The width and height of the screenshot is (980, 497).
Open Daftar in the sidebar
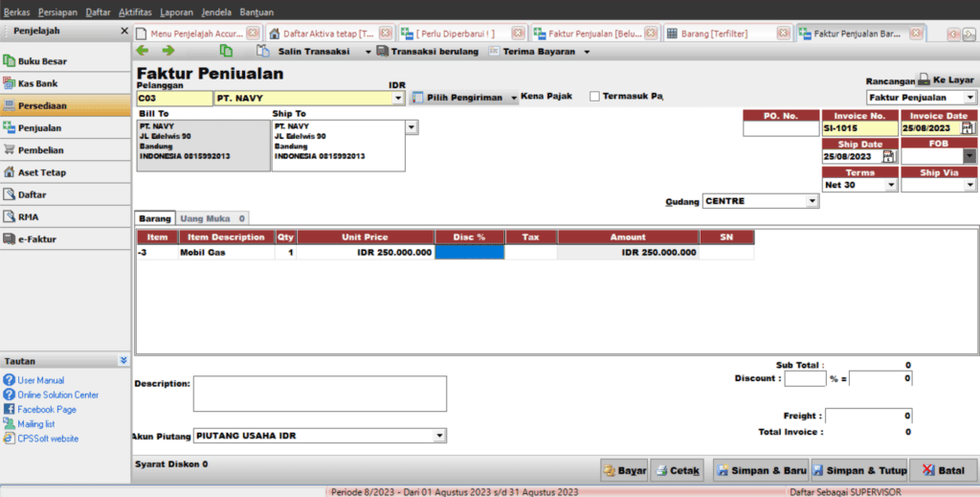point(66,194)
